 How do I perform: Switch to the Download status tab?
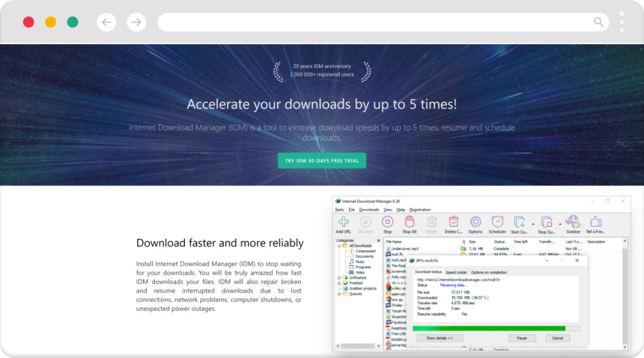[x=428, y=272]
